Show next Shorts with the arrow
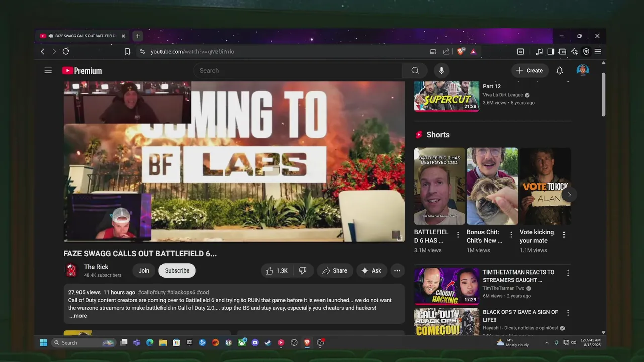This screenshot has height=362, width=644. (569, 195)
